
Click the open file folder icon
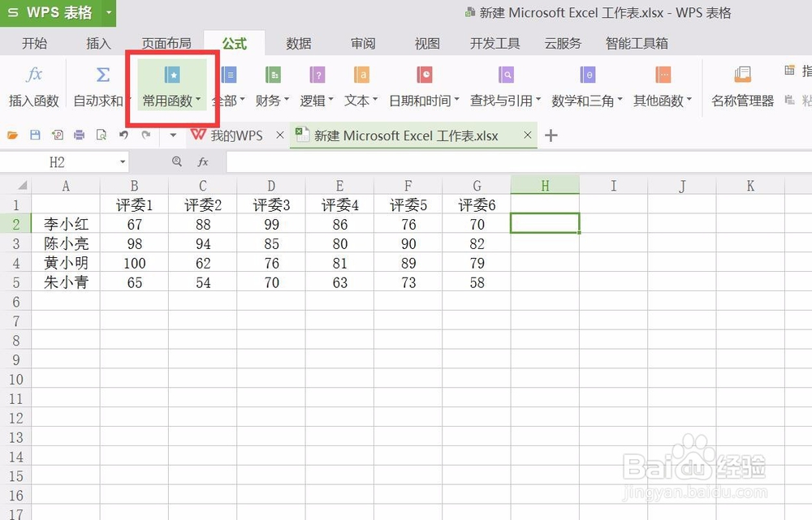pyautogui.click(x=11, y=135)
